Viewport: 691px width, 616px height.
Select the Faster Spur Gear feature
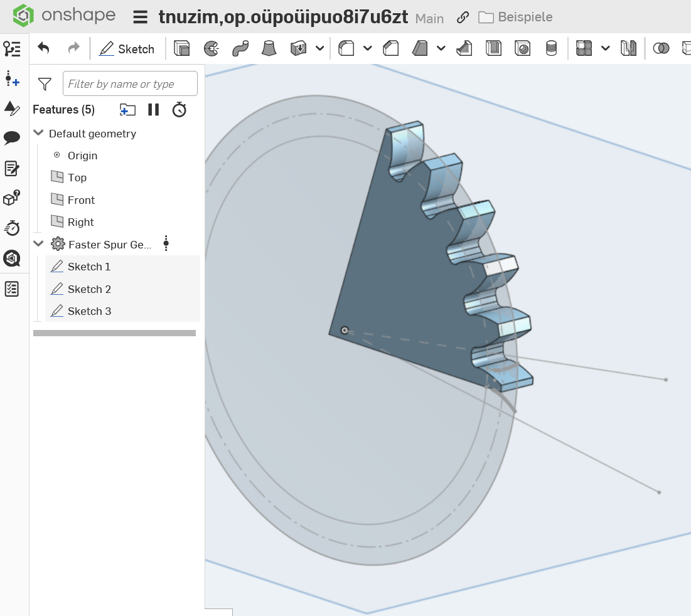pyautogui.click(x=110, y=245)
